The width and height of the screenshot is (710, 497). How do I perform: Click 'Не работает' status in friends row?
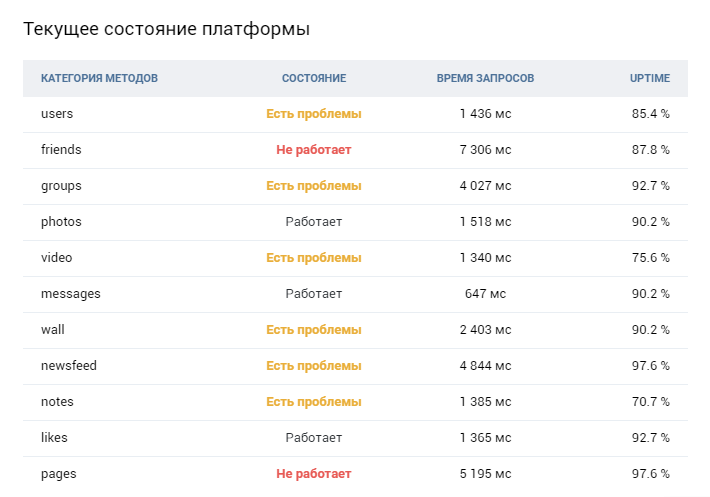[x=314, y=150]
